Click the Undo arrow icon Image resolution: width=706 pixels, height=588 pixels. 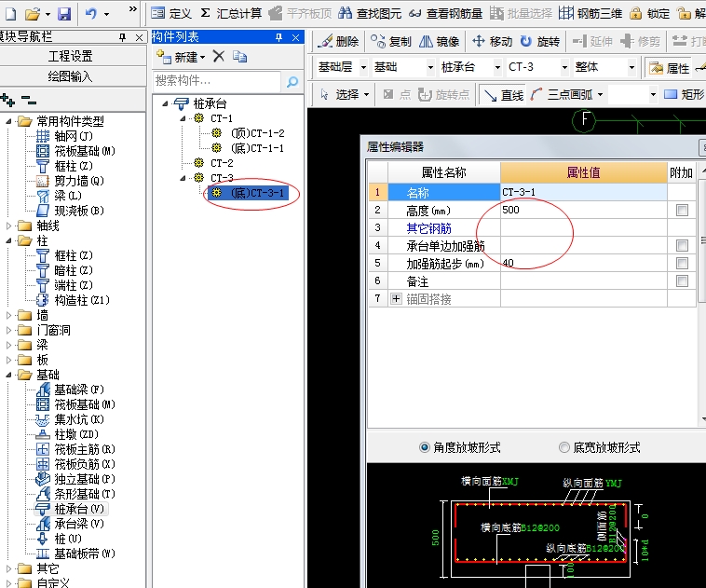(91, 14)
